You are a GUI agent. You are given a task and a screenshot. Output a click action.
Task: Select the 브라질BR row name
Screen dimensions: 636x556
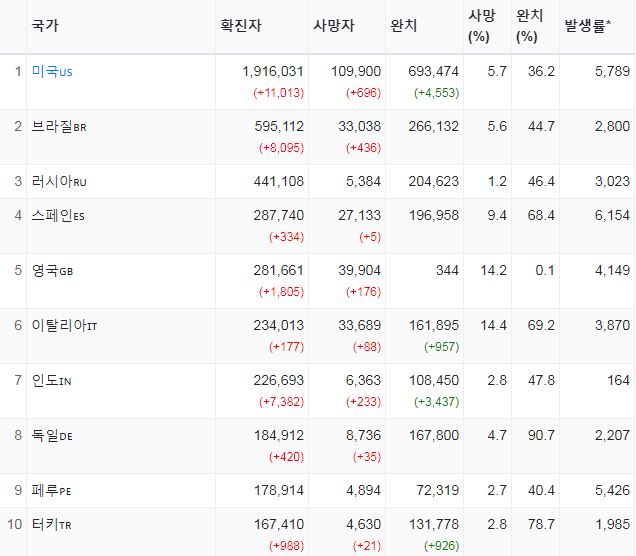point(60,127)
